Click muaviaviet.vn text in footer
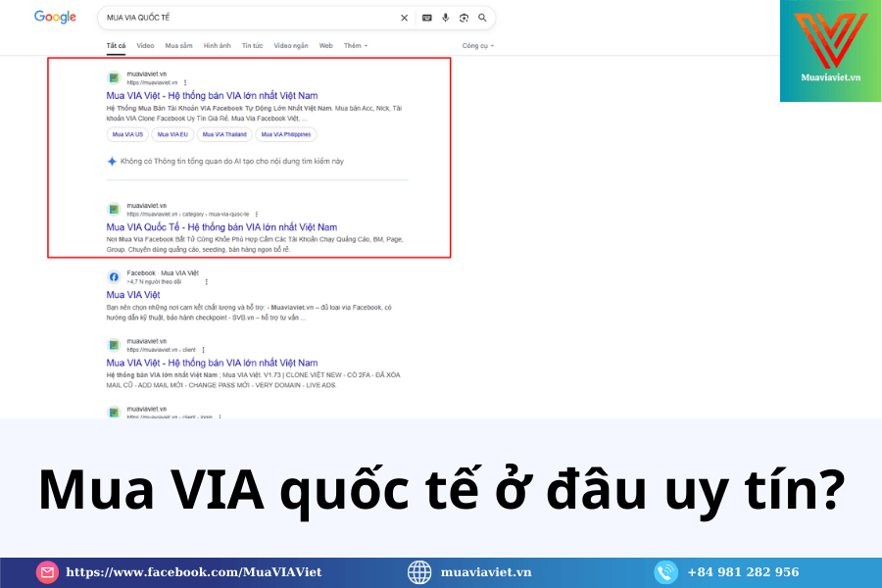Image resolution: width=882 pixels, height=588 pixels. tap(486, 572)
